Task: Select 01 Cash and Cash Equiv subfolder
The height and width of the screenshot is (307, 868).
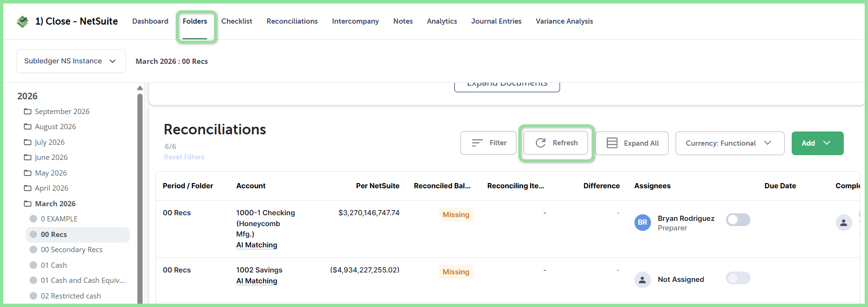Action: [x=83, y=281]
